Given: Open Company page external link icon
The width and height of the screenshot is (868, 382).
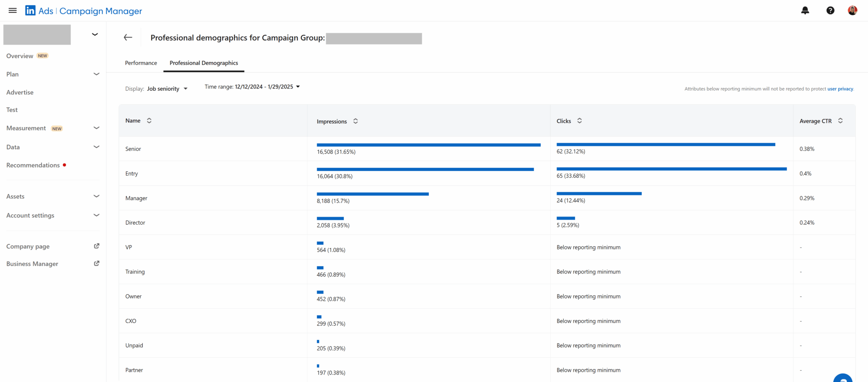Looking at the screenshot, I should tap(97, 246).
